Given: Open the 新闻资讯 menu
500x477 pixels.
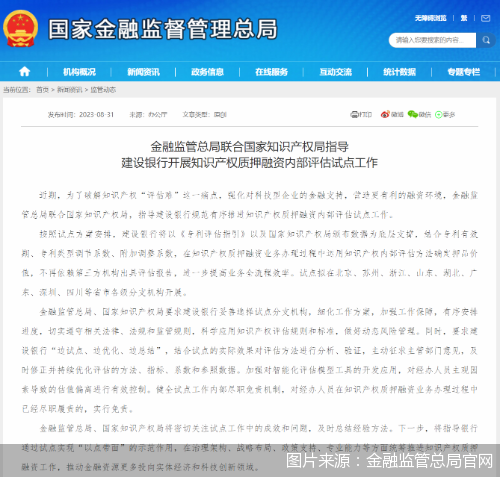Looking at the screenshot, I should tap(143, 72).
